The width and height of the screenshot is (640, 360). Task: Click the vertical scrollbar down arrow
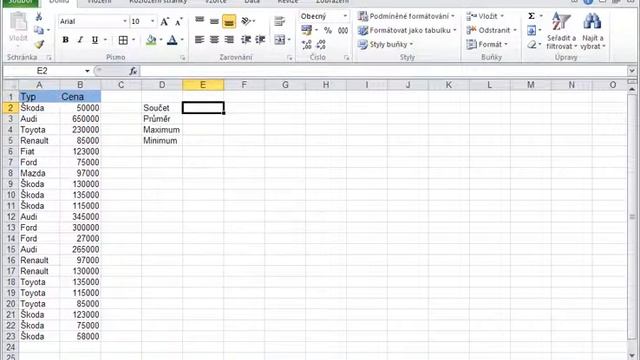[x=631, y=355]
